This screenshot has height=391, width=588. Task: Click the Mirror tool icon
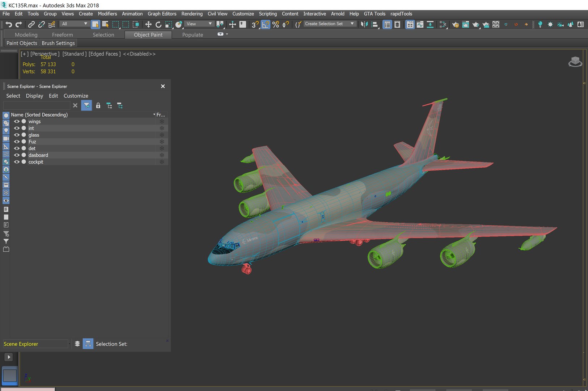point(364,24)
